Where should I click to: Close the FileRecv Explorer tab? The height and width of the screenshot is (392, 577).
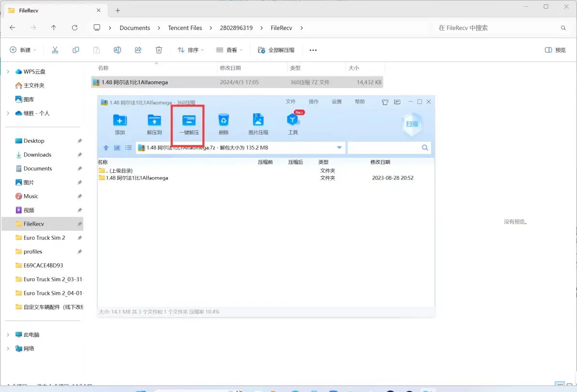(99, 10)
